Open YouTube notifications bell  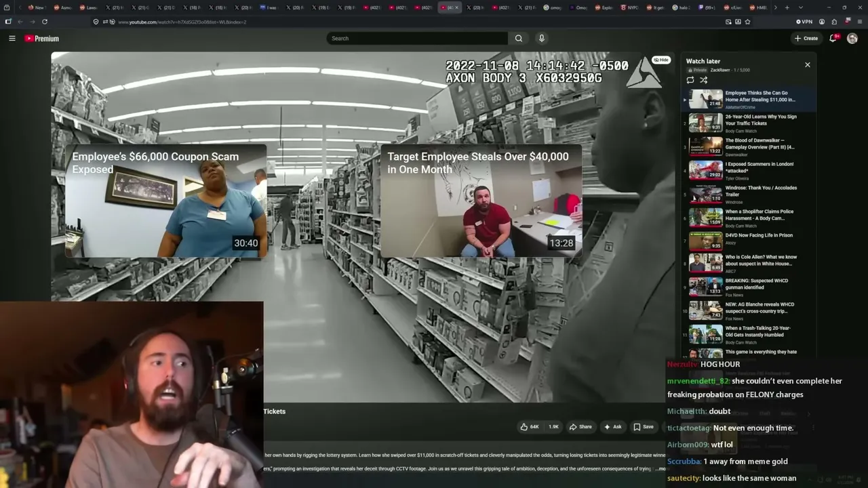click(x=833, y=39)
